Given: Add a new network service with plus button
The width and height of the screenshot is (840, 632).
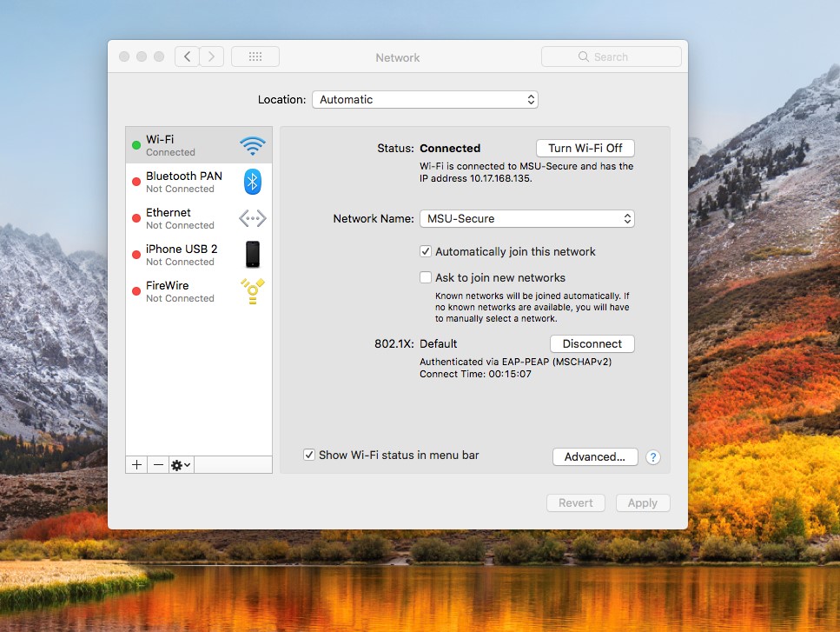Looking at the screenshot, I should coord(136,464).
